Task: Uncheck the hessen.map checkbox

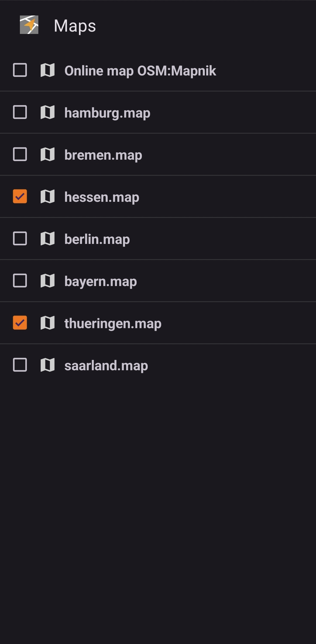Action: (x=20, y=197)
